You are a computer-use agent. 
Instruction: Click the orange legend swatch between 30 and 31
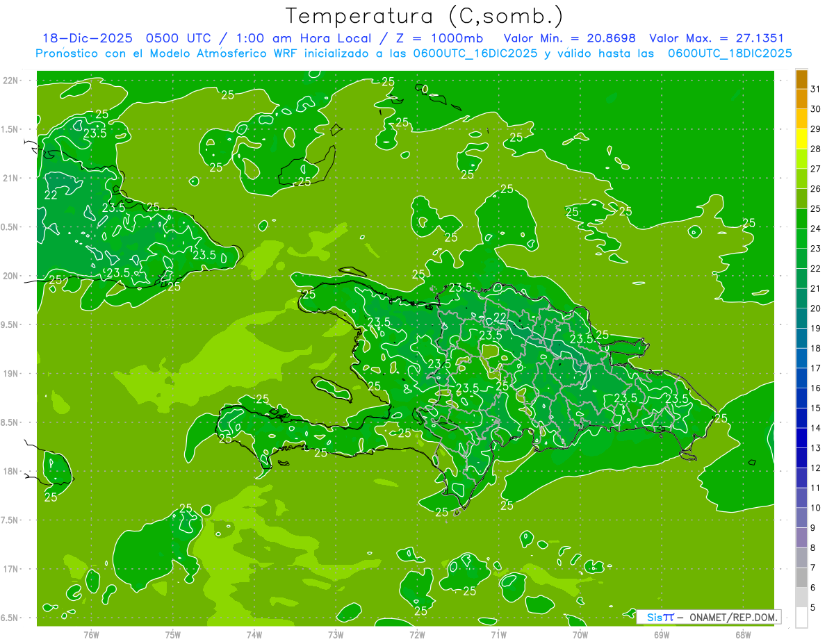(802, 99)
